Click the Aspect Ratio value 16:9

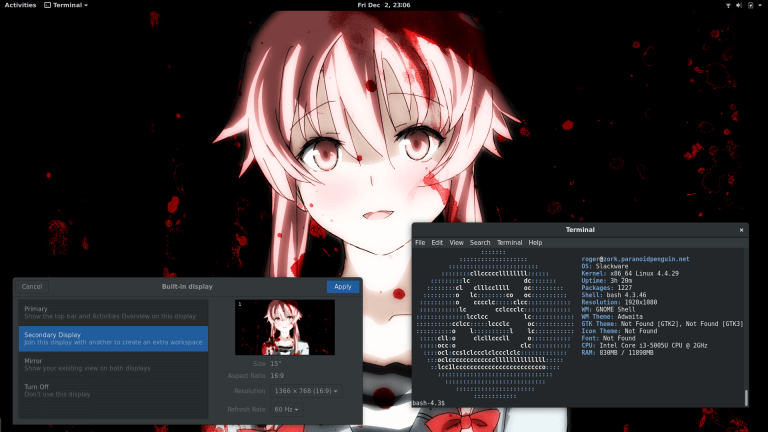[x=277, y=376]
